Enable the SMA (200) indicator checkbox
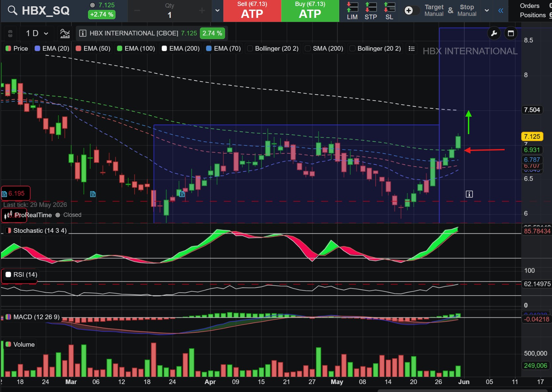This screenshot has height=392, width=552. click(308, 49)
